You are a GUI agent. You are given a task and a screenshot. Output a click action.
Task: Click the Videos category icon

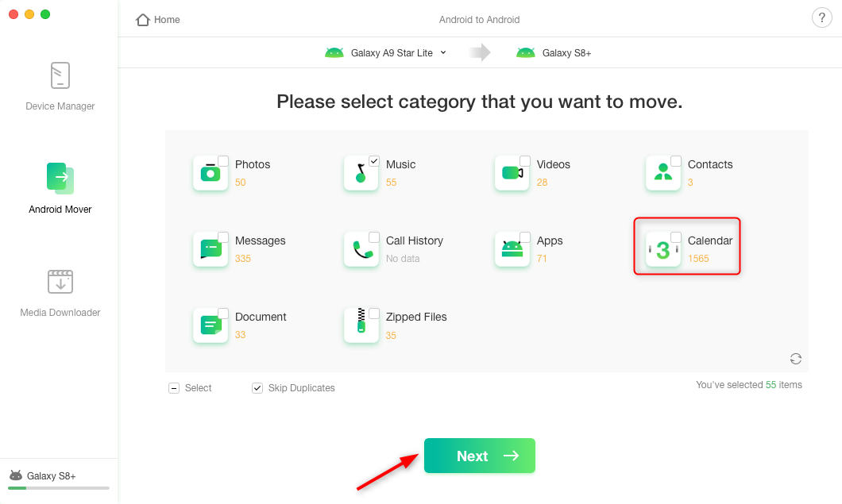click(512, 173)
